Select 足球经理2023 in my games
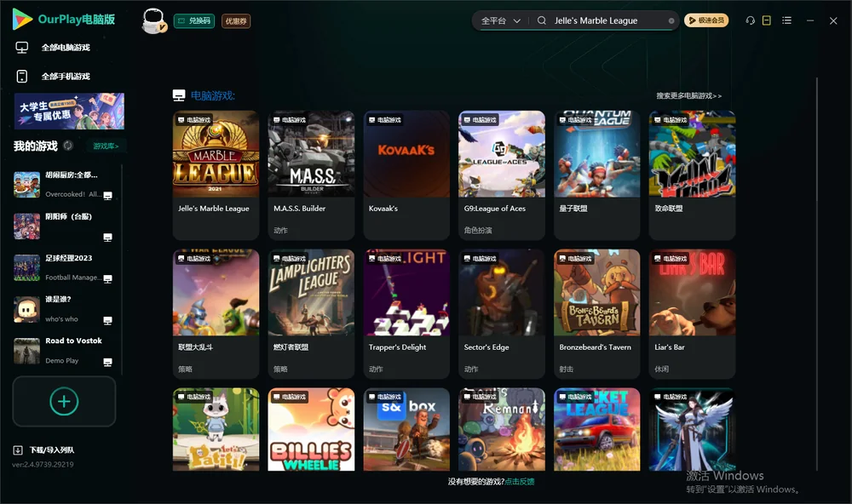Image resolution: width=852 pixels, height=504 pixels. coord(64,267)
